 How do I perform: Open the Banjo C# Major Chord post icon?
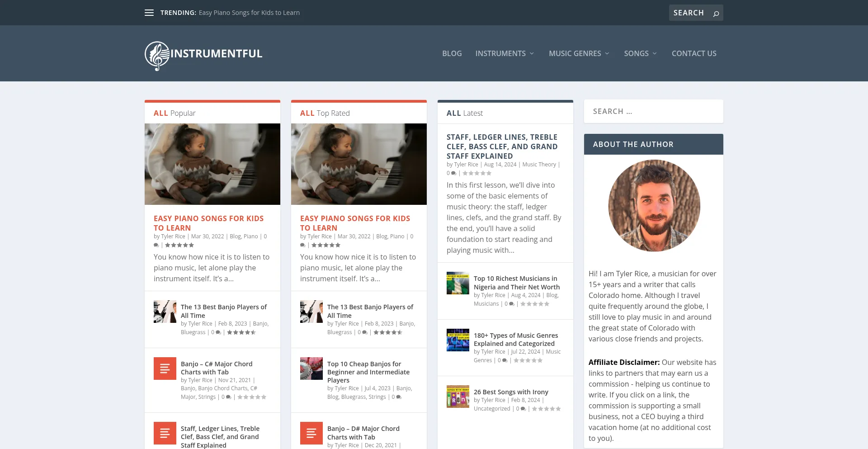click(165, 369)
